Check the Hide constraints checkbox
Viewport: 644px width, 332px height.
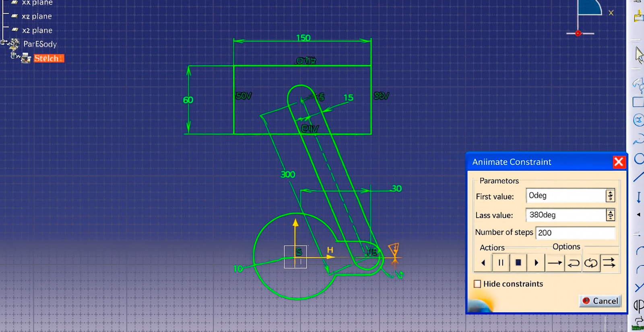click(477, 284)
